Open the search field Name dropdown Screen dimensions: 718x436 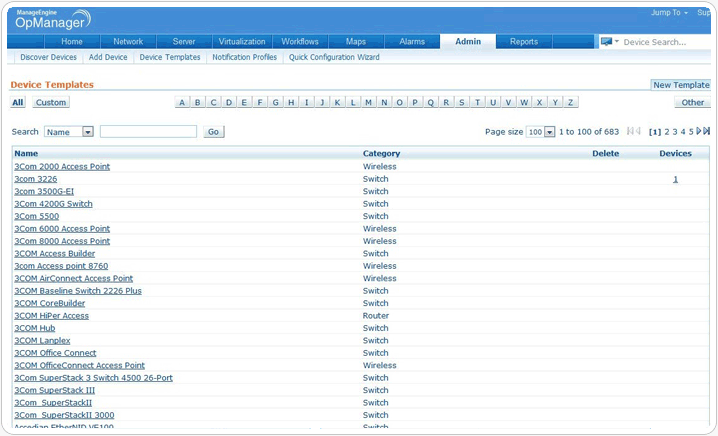(x=69, y=132)
